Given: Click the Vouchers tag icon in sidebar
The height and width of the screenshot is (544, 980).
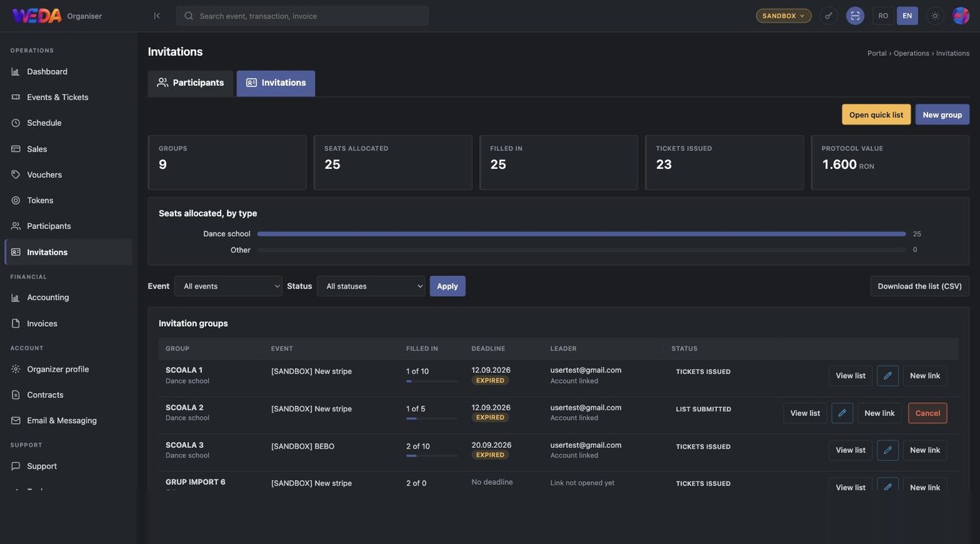Looking at the screenshot, I should pyautogui.click(x=16, y=175).
